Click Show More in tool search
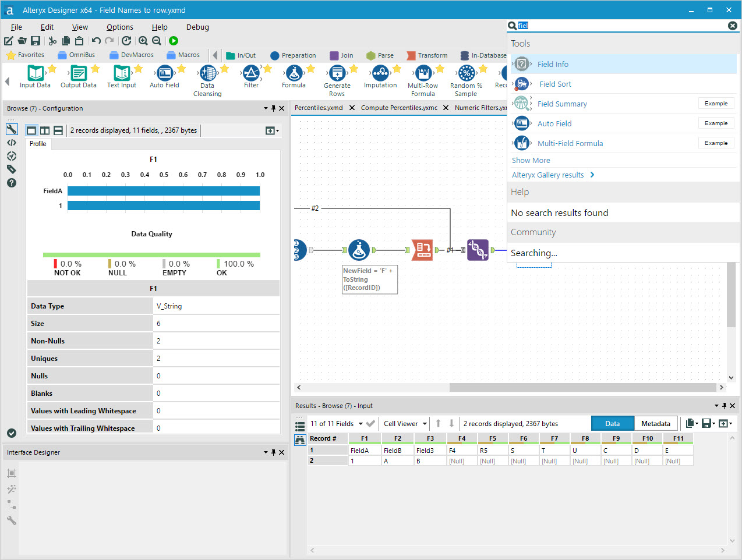 [531, 160]
